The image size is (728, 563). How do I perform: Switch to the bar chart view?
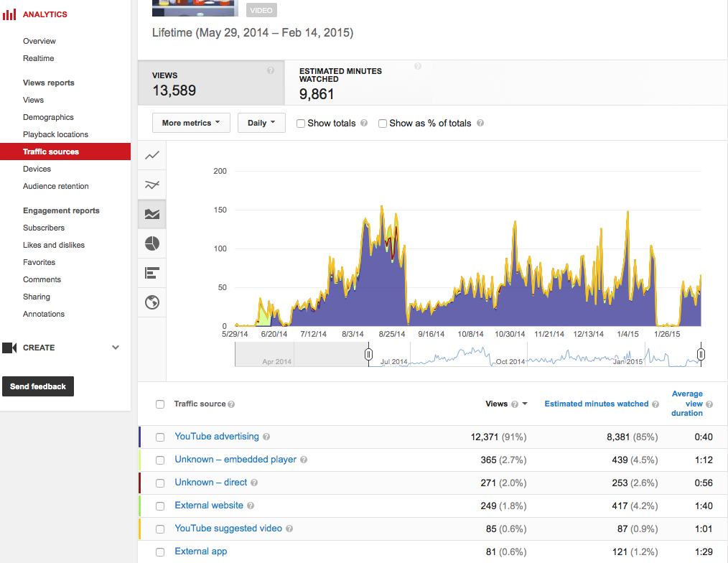point(152,273)
